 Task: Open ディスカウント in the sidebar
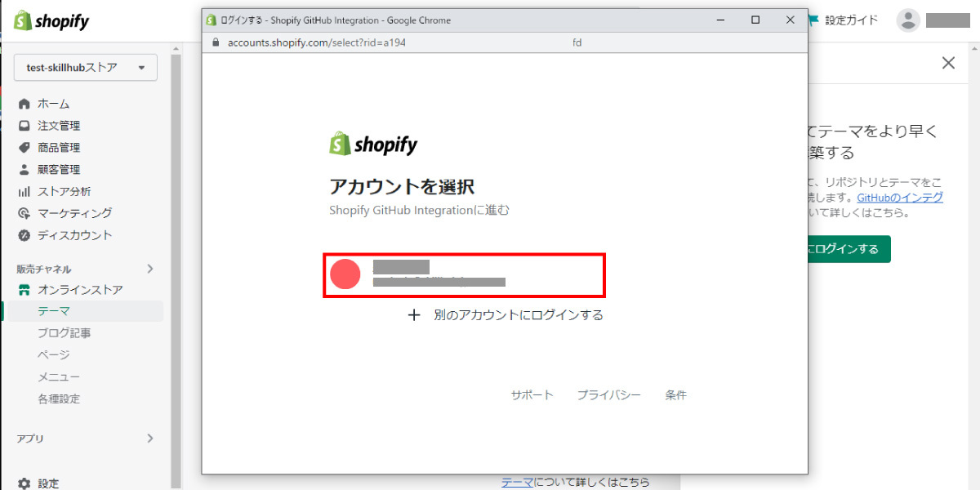pyautogui.click(x=74, y=235)
